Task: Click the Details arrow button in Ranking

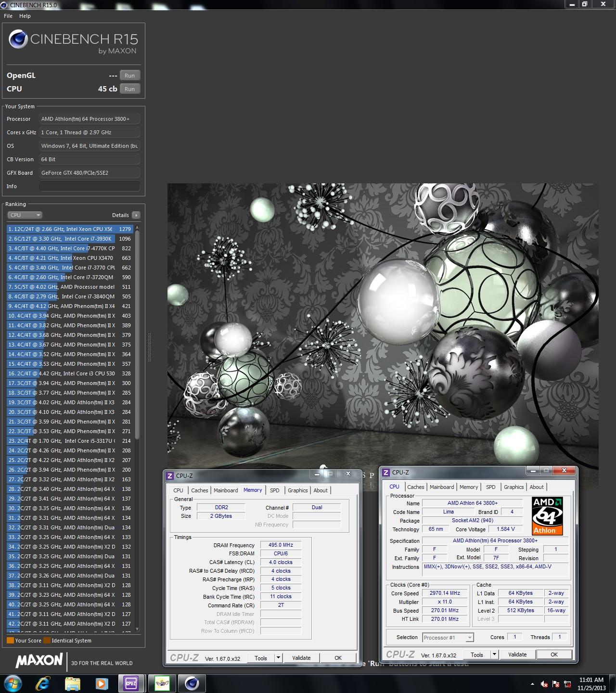Action: (x=136, y=215)
